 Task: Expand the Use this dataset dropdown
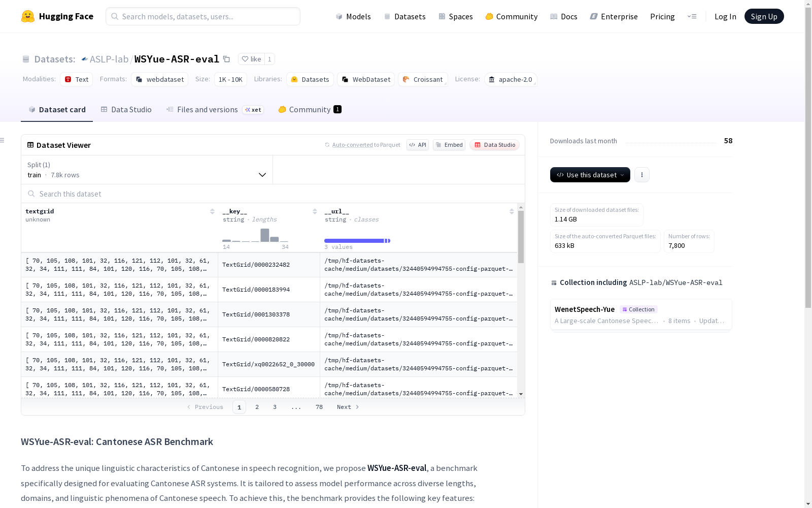[x=590, y=175]
